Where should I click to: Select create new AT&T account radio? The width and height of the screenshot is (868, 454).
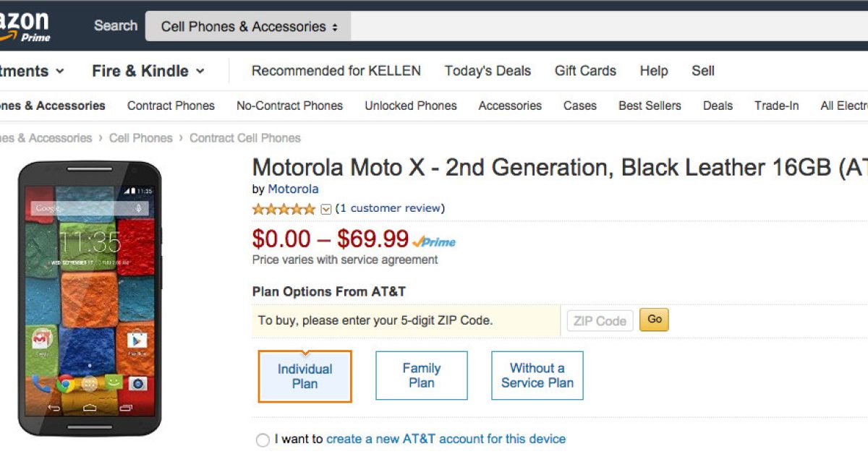tap(263, 440)
